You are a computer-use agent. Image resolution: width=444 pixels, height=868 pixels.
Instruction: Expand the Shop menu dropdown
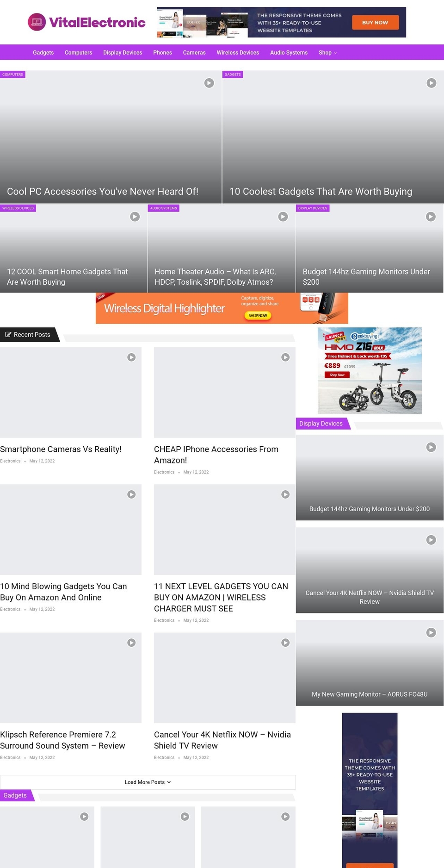tap(327, 53)
